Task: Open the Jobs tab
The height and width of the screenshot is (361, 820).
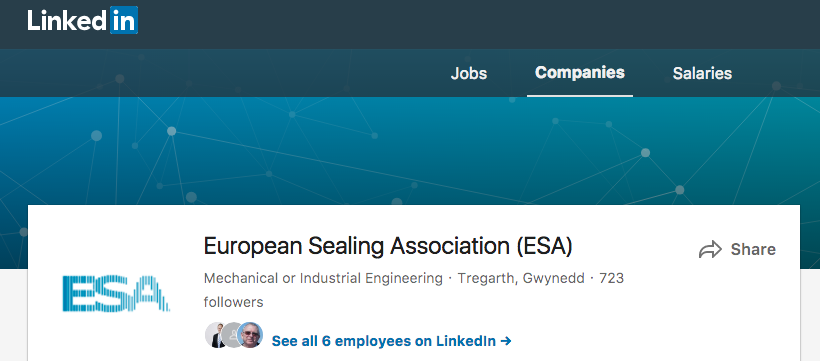Action: [x=469, y=73]
